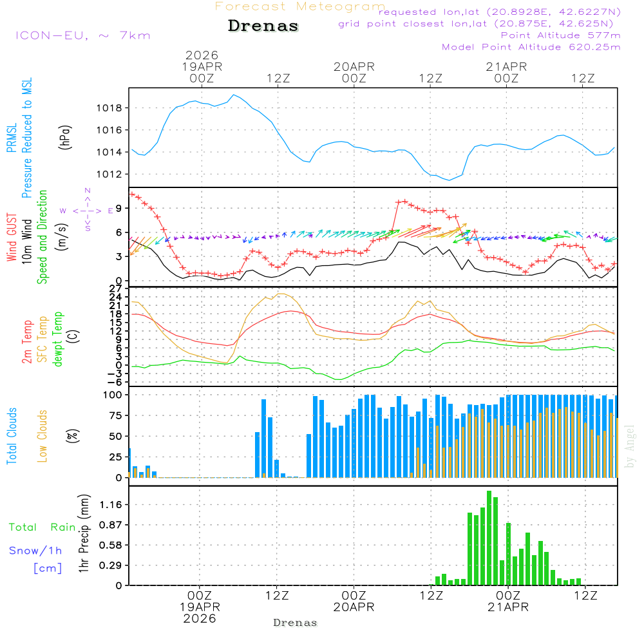Select the 'ICON-EU, ~ 7km' model label

82,35
